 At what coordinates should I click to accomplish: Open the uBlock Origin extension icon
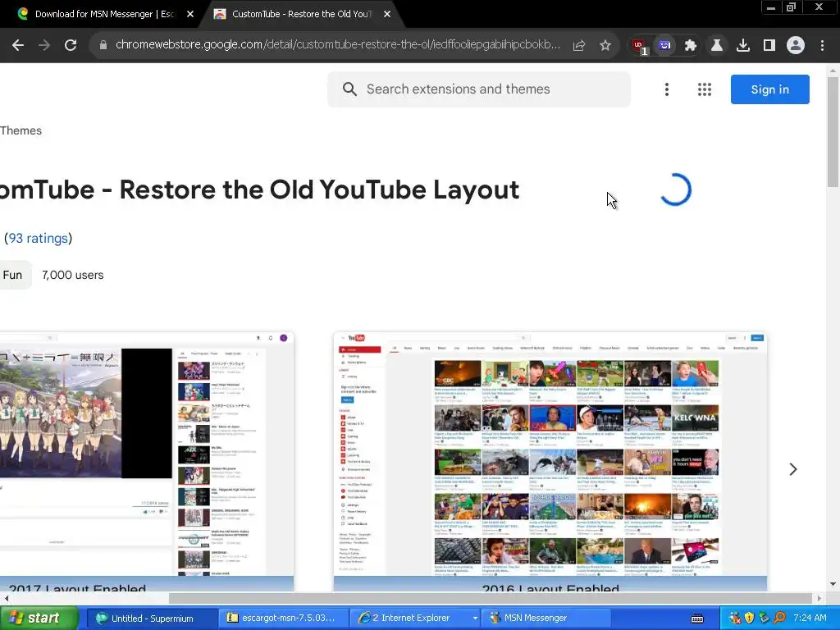(638, 46)
